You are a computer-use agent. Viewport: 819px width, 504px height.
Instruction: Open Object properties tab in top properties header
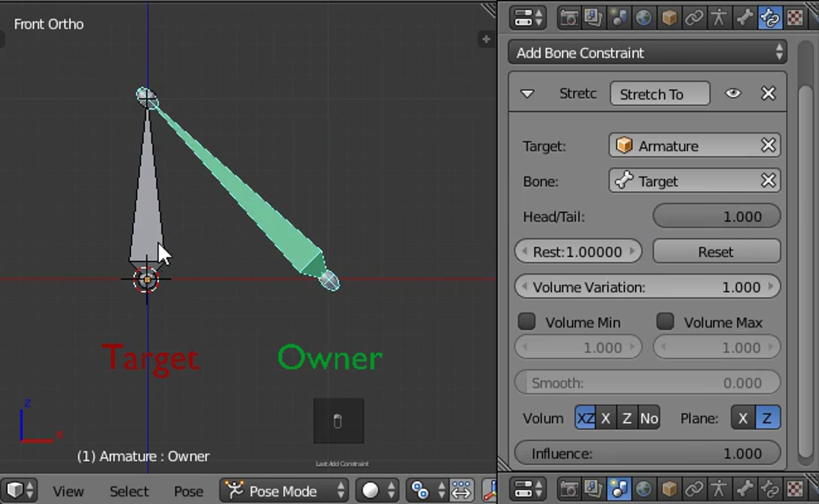(669, 17)
